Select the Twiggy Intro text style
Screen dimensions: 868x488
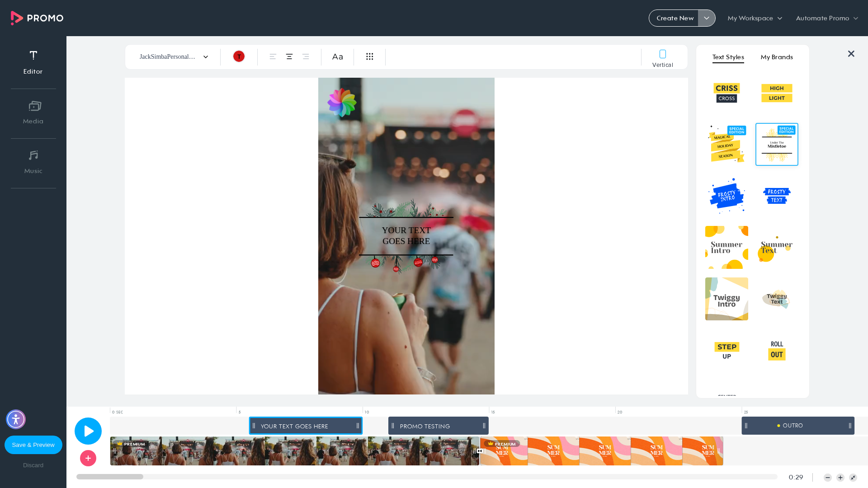click(726, 299)
